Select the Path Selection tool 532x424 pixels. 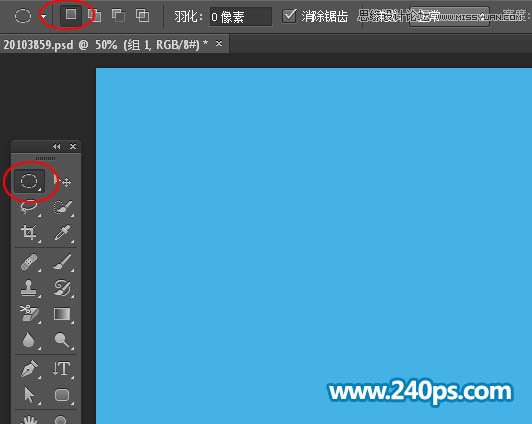(29, 395)
